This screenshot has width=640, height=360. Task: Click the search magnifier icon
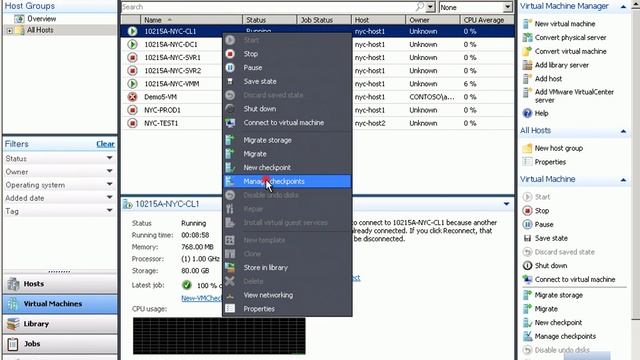pos(420,7)
